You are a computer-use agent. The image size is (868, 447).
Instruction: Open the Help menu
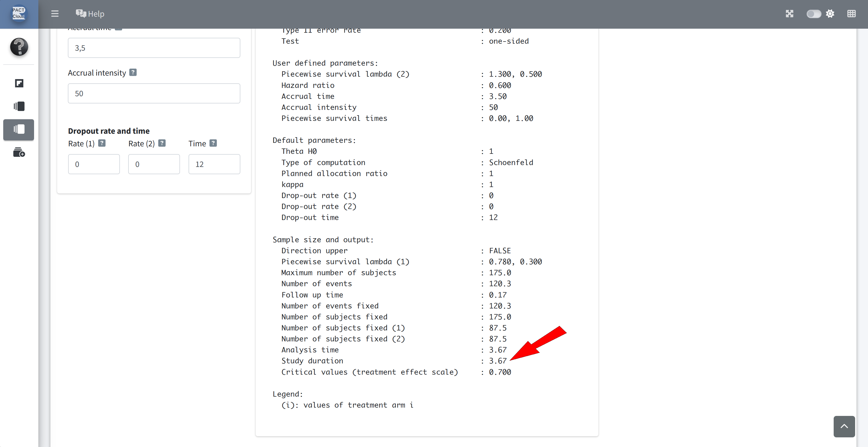click(x=90, y=14)
